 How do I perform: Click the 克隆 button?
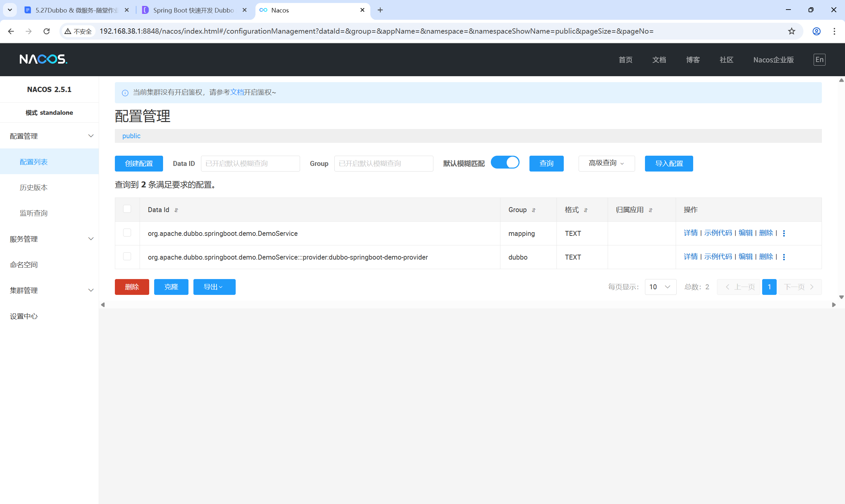(171, 287)
